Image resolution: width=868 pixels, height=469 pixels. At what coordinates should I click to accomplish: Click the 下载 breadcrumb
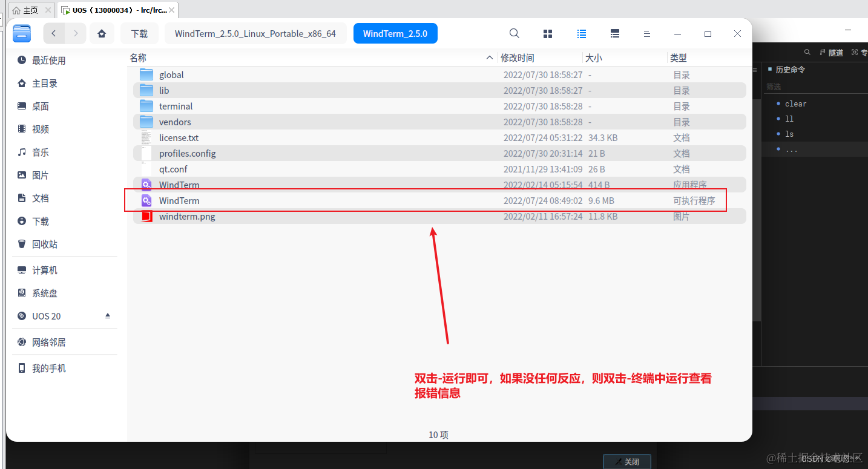point(139,33)
